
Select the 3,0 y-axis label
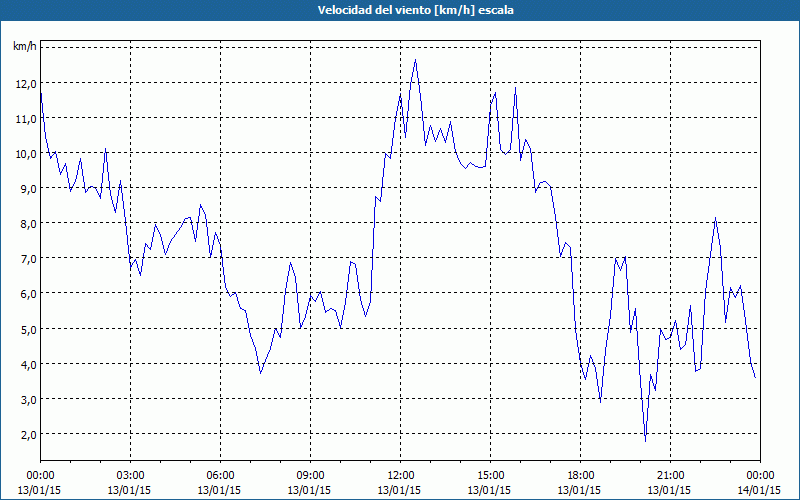(x=30, y=400)
